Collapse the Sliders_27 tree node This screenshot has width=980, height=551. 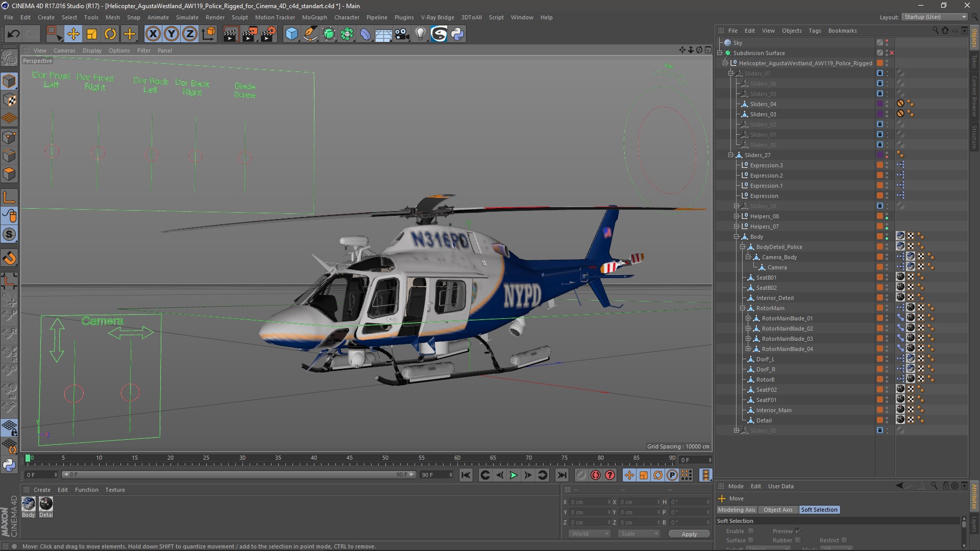pos(731,155)
